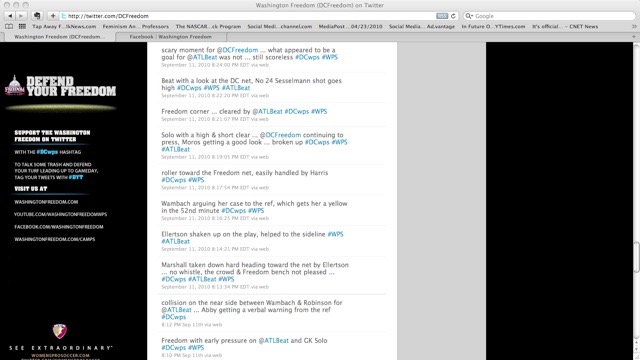Click the Twitter favicon in the address bar
Image resolution: width=640 pixels, height=360 pixels.
pos(64,16)
